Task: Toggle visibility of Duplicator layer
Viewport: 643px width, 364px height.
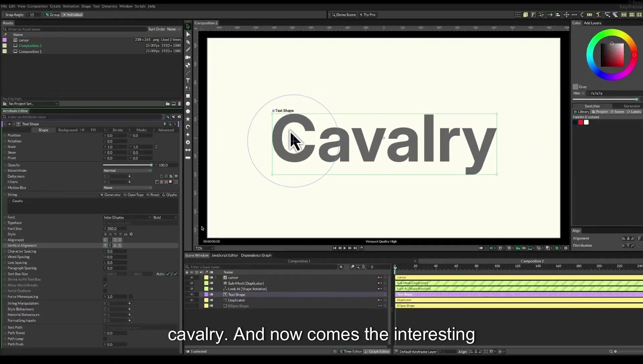Action: pos(192,300)
